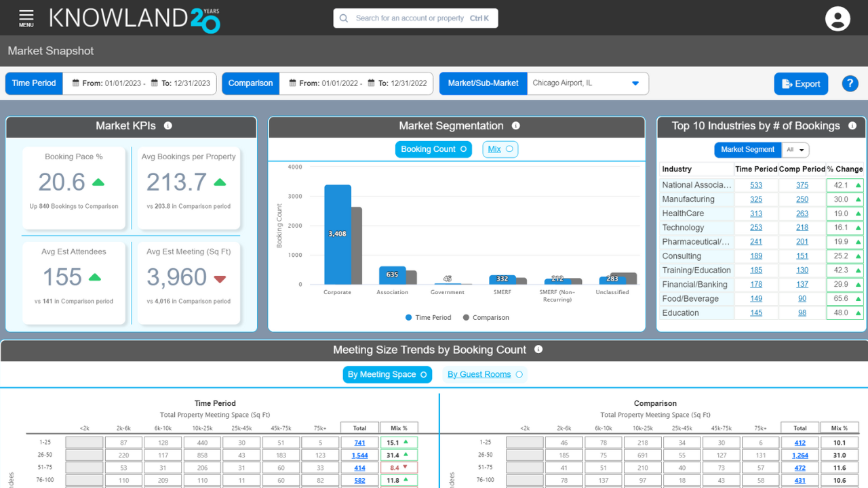
Task: Click info icon beside Top 10 Industries
Action: (852, 126)
